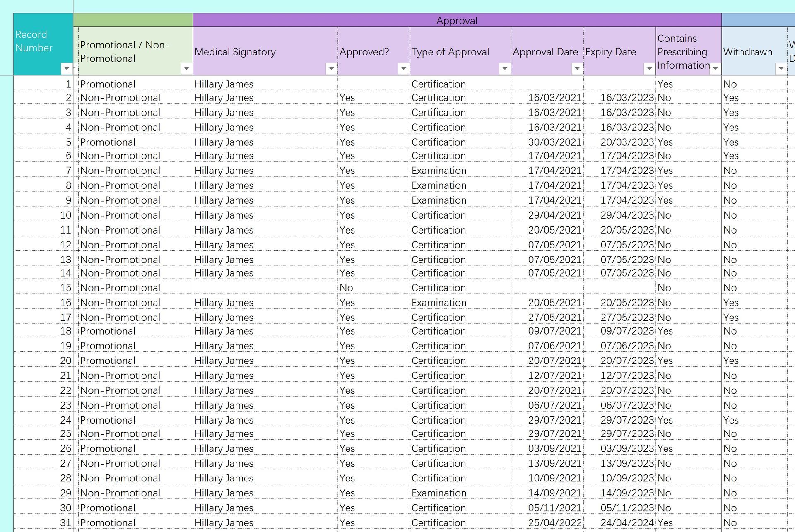Select expiry date 06/07/2023 cell

[x=619, y=405]
